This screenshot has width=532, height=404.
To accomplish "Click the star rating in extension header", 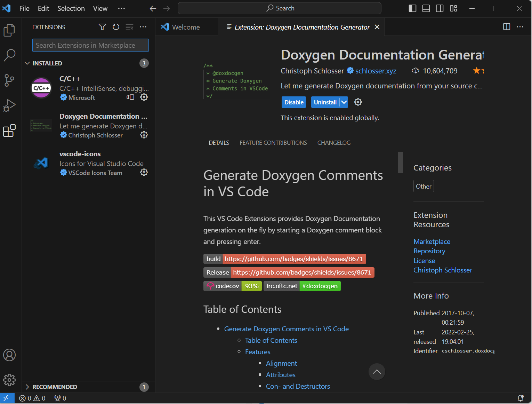I will (478, 71).
